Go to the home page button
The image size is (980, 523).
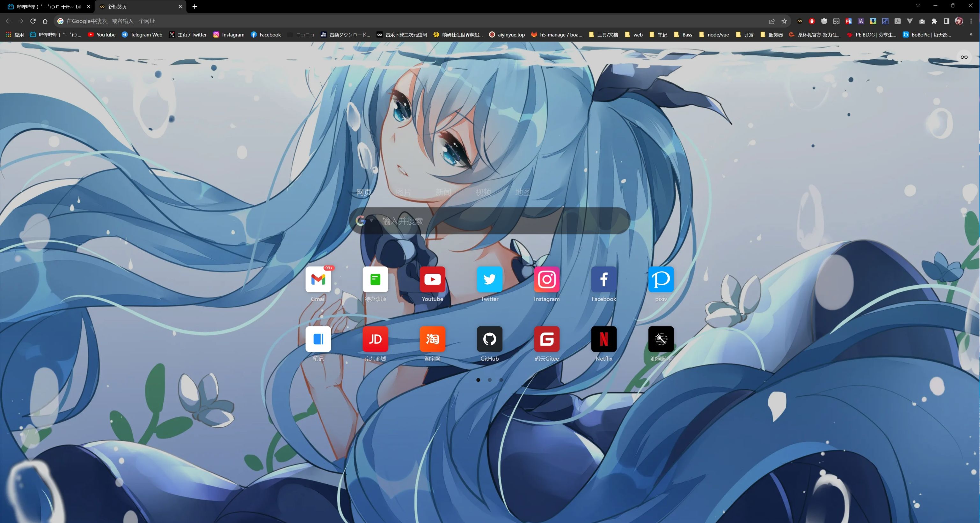pos(45,21)
